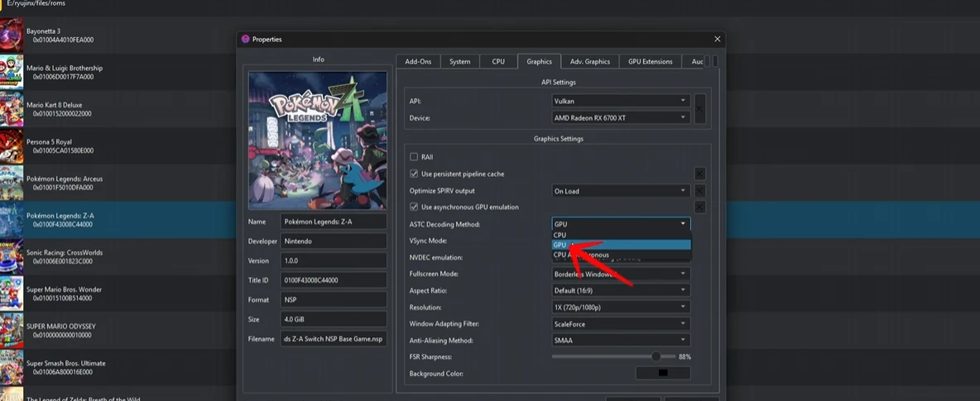Click the Sonic Racing: CrossWorlds icon

point(11,256)
